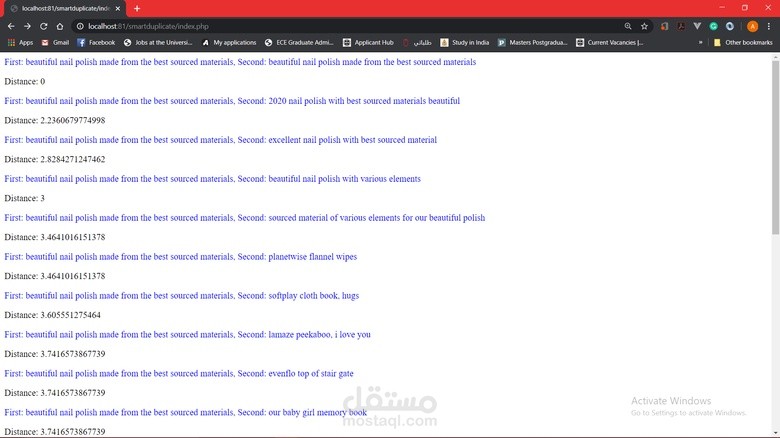Open the red PDF extension icon
Viewport: 780px width, 438px height.
(x=681, y=26)
